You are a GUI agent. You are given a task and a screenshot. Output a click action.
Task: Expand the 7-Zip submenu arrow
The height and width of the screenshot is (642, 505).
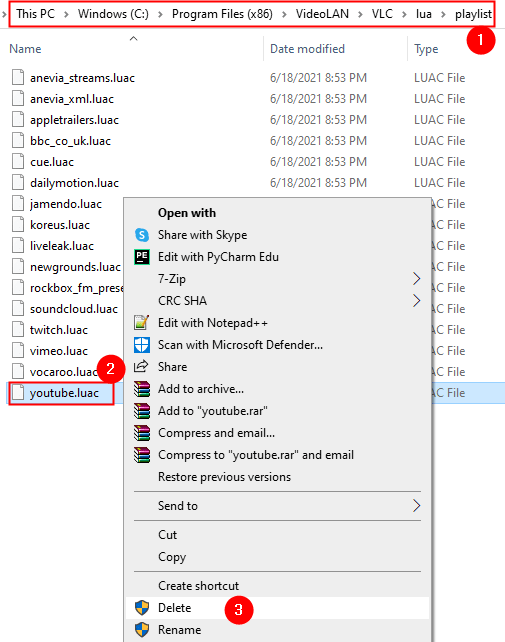417,279
